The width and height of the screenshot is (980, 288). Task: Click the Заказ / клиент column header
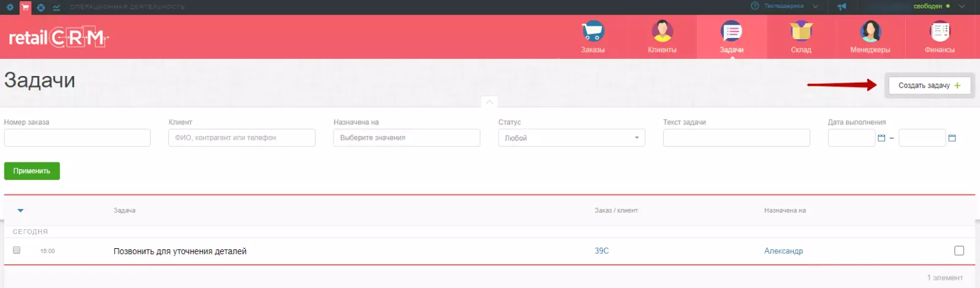616,210
